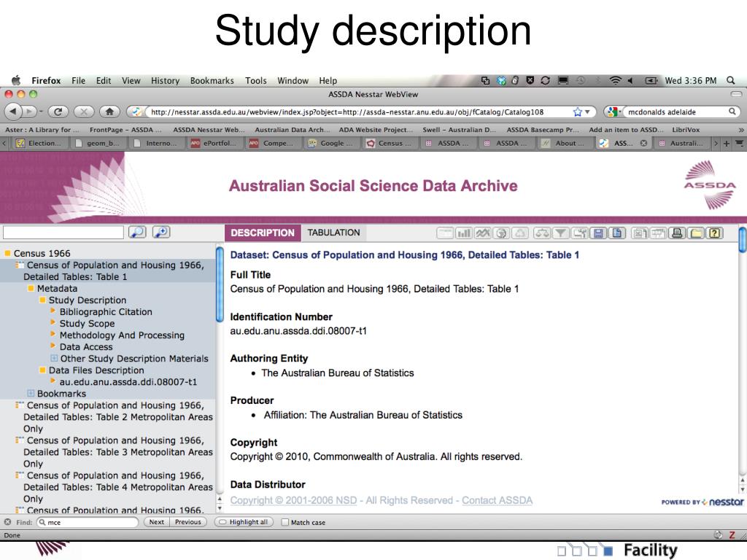
Task: Click the yellow folder icon in toolbar
Action: pyautogui.click(x=696, y=233)
